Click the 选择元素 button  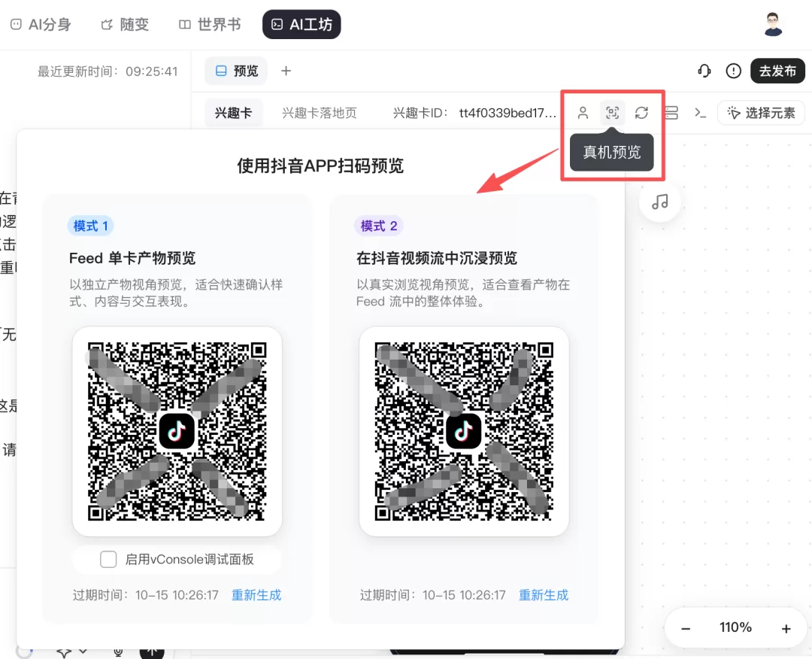click(761, 113)
